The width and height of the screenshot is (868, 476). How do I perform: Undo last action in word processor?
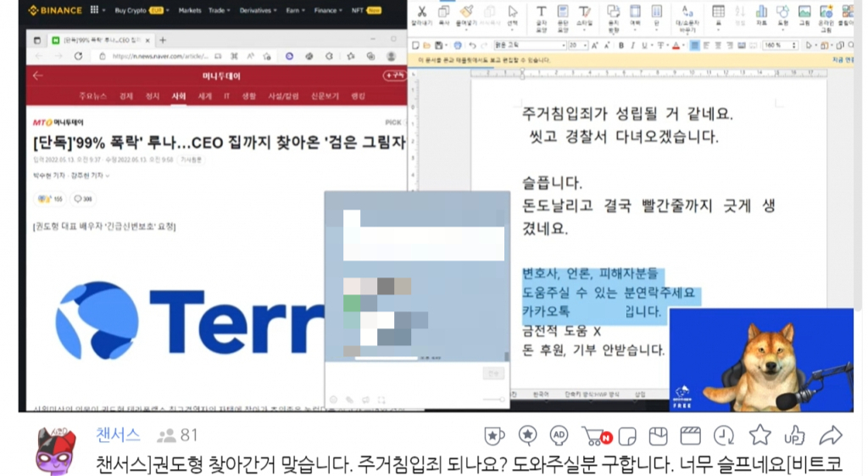[472, 46]
